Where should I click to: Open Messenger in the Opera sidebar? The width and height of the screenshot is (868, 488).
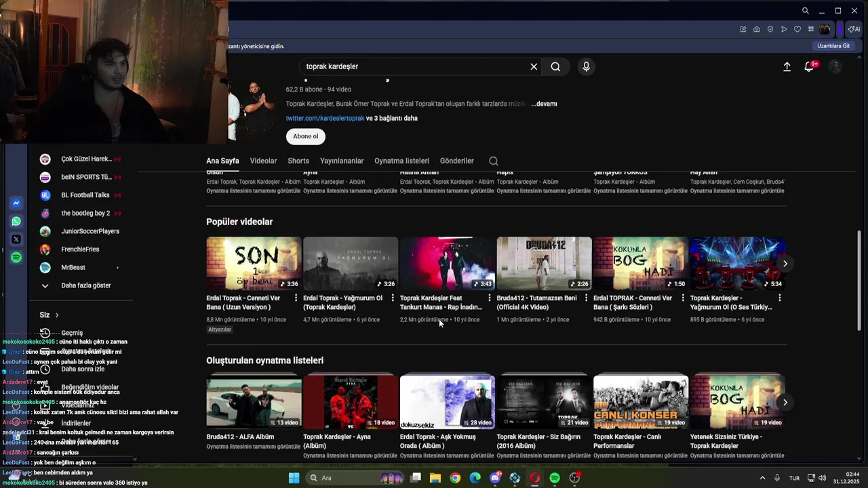pos(16,203)
